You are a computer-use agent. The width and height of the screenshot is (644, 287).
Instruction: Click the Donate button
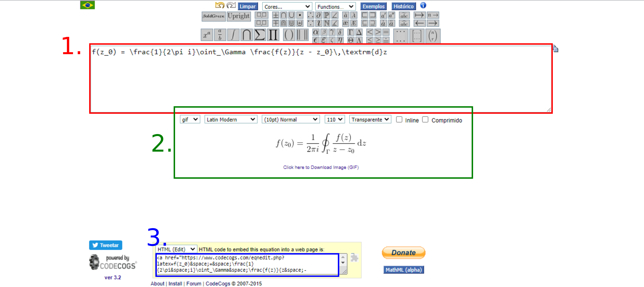pyautogui.click(x=403, y=253)
